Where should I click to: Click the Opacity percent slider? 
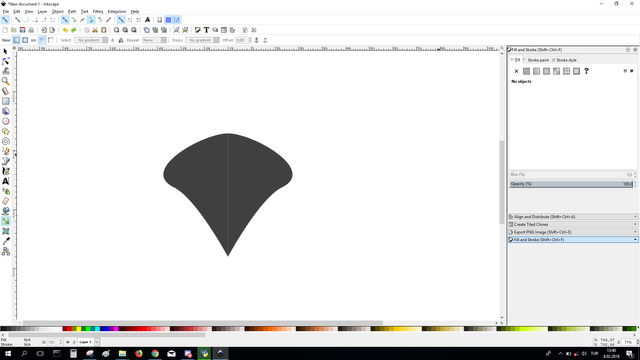[571, 184]
